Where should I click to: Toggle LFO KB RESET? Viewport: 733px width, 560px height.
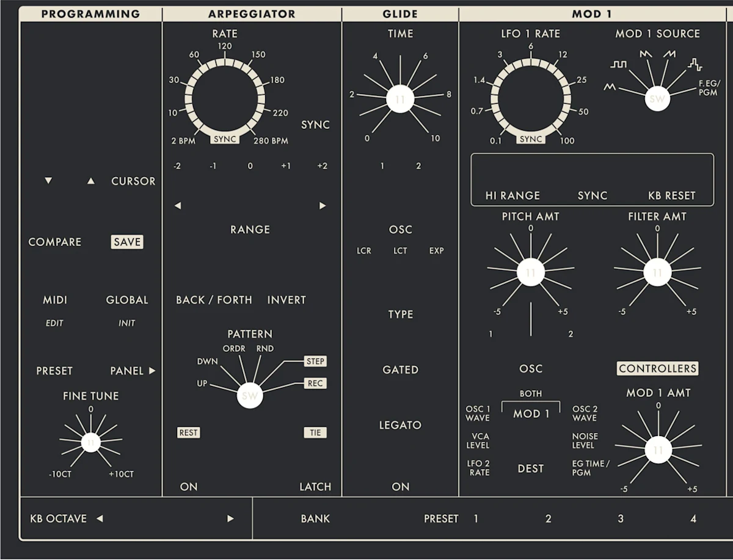point(671,195)
